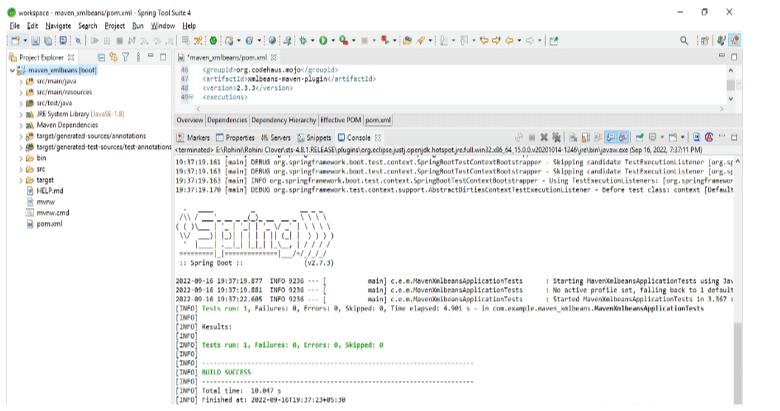Open the Markers view tab

tap(194, 138)
